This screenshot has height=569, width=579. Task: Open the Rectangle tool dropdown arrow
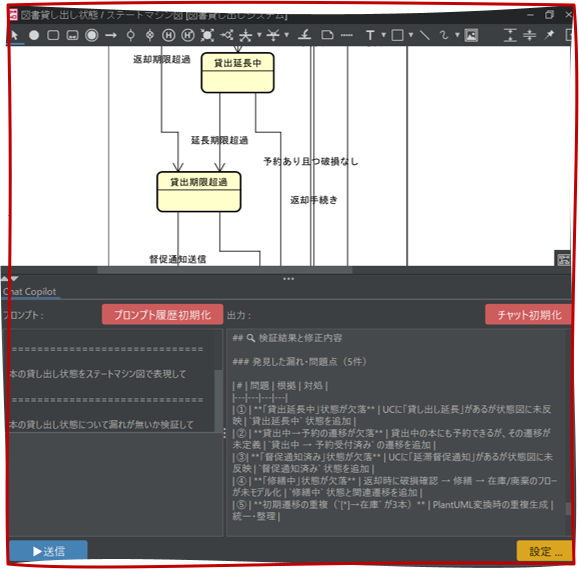(x=411, y=35)
